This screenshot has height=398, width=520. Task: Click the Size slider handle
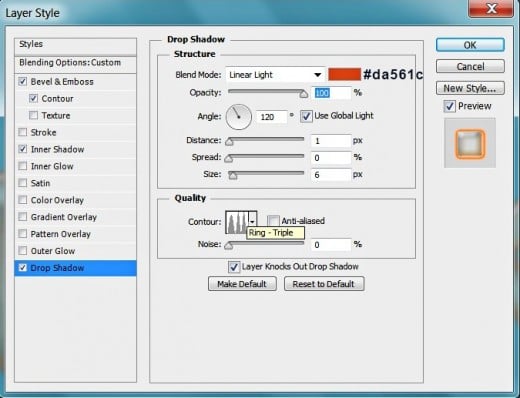[233, 175]
